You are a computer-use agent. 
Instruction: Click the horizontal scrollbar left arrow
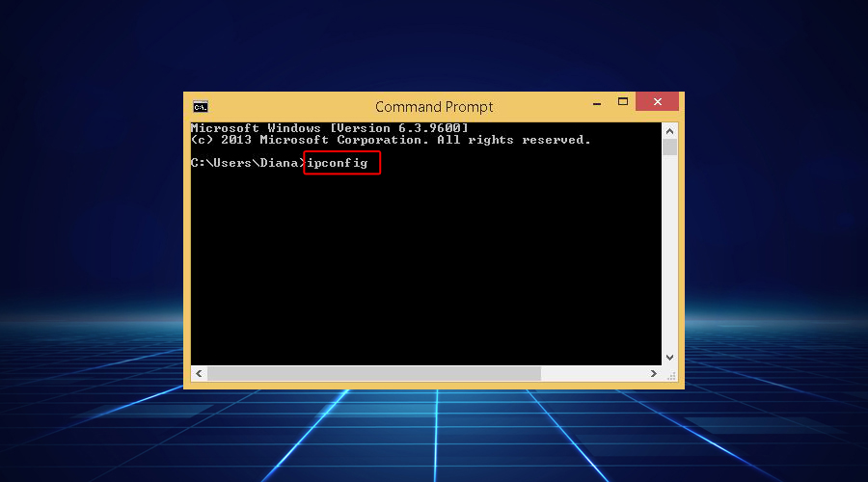(200, 373)
